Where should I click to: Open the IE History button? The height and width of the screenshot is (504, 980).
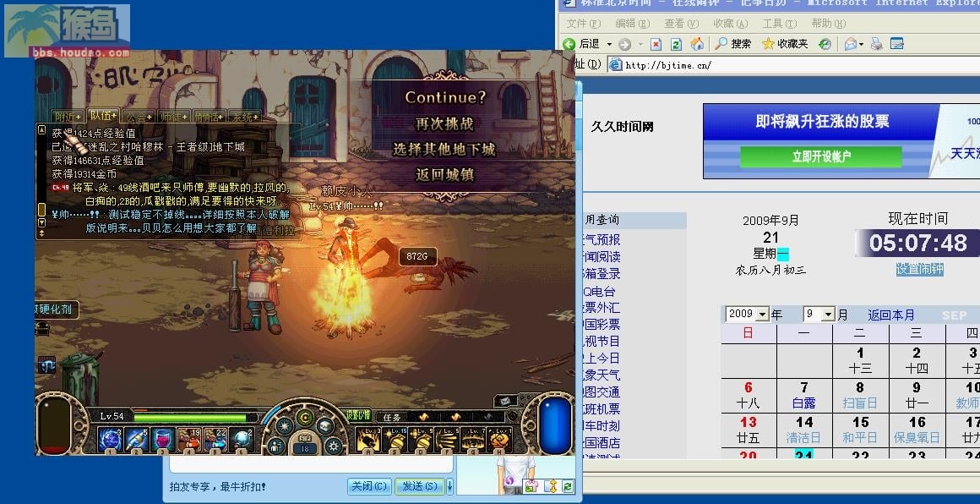click(x=825, y=44)
